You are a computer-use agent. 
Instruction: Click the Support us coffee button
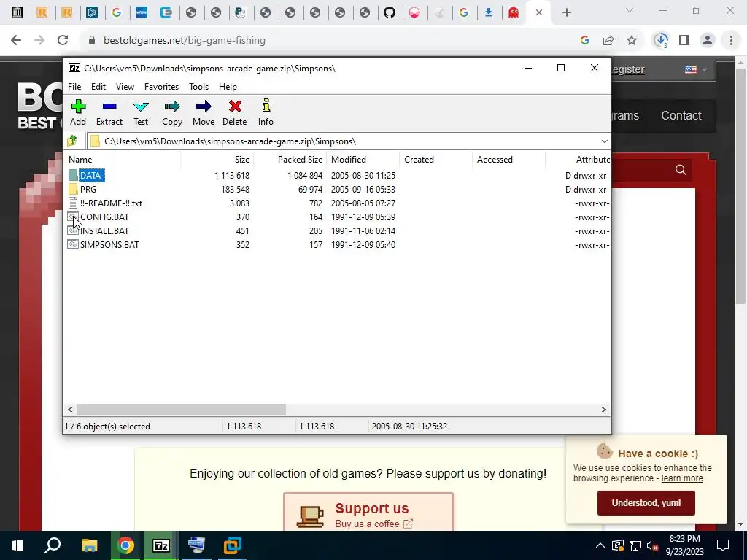click(x=368, y=513)
